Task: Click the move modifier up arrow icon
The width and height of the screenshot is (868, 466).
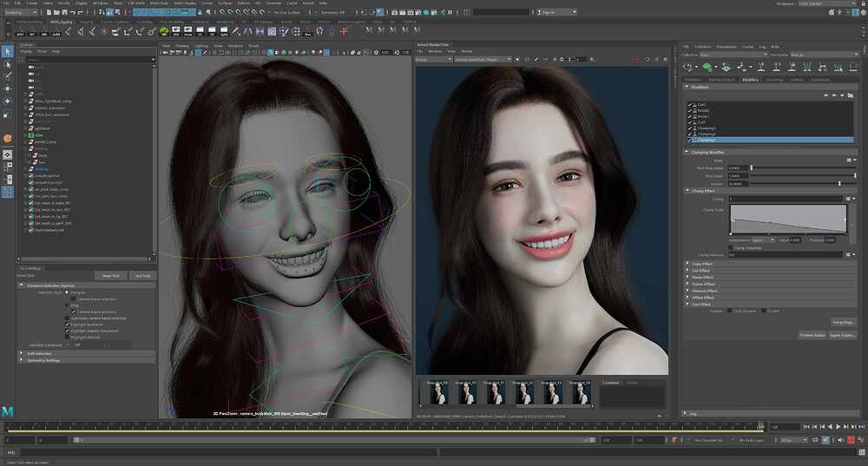Action: click(826, 95)
